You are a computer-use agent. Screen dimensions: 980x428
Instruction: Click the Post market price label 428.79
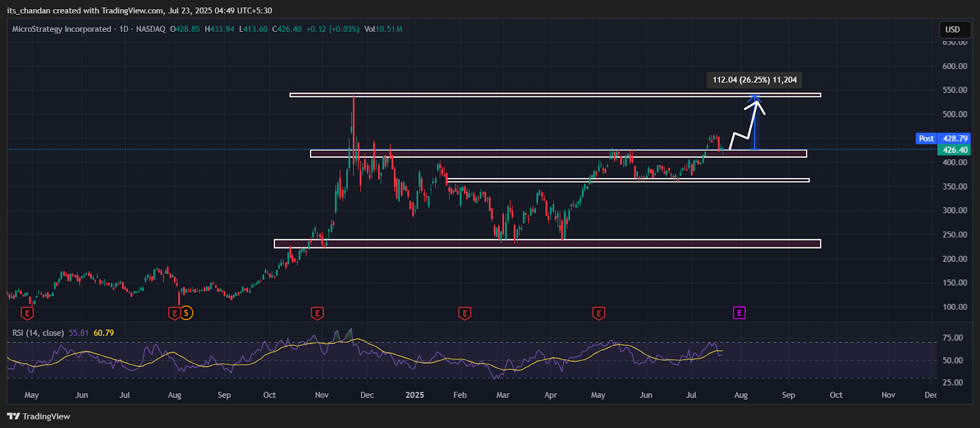[944, 139]
